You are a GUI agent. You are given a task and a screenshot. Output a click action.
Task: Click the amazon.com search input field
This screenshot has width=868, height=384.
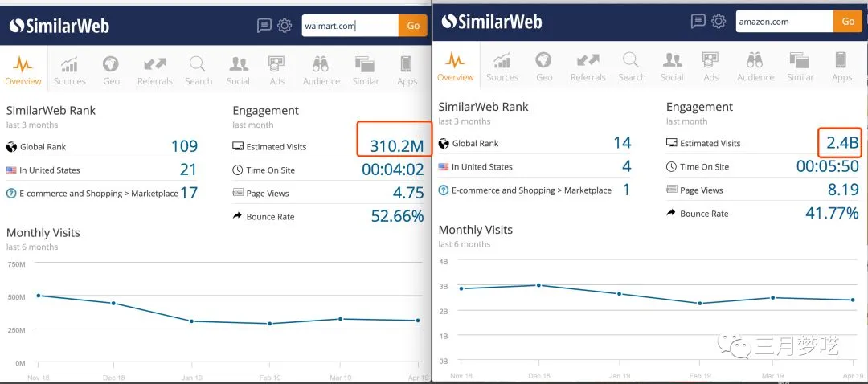point(784,22)
